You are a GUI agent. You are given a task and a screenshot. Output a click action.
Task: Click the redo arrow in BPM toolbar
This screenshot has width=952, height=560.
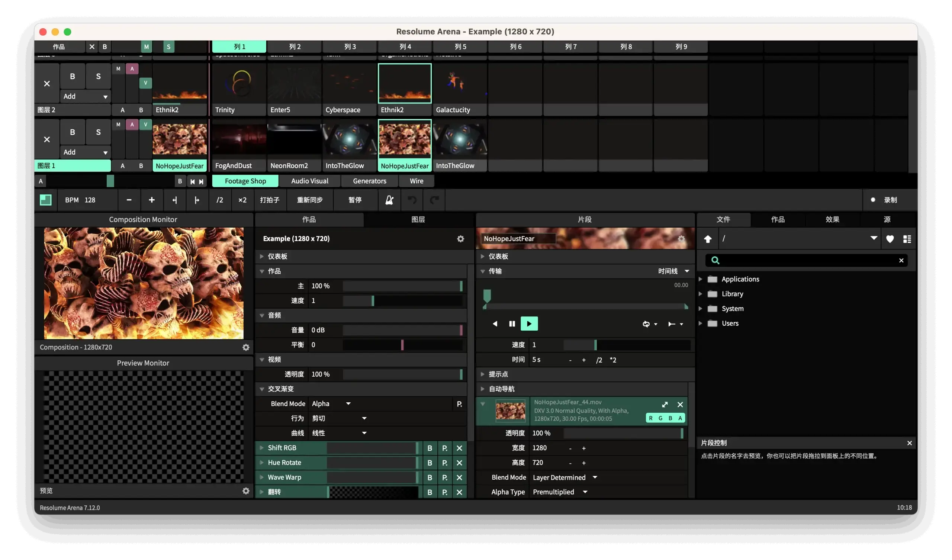[x=434, y=200]
